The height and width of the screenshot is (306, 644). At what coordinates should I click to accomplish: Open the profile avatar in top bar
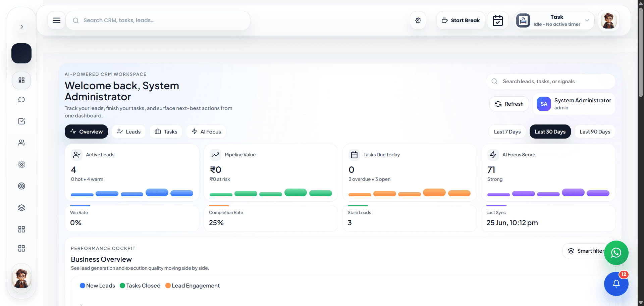tap(608, 20)
